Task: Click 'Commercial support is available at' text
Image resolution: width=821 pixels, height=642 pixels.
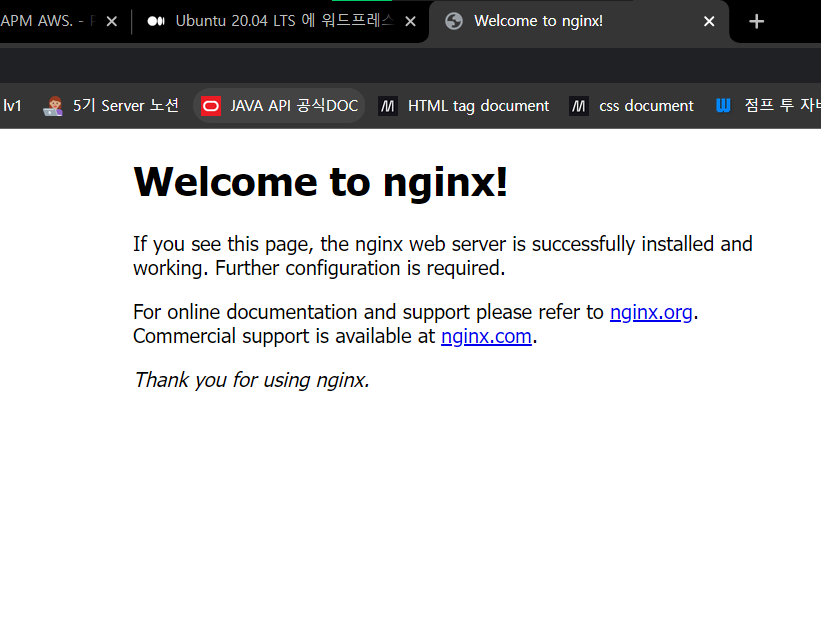Action: (x=284, y=336)
